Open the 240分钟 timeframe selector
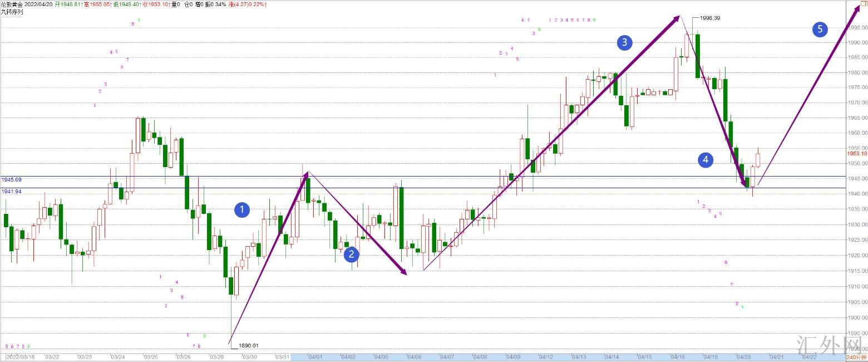Screen dimensions: 868x362 coord(856,357)
